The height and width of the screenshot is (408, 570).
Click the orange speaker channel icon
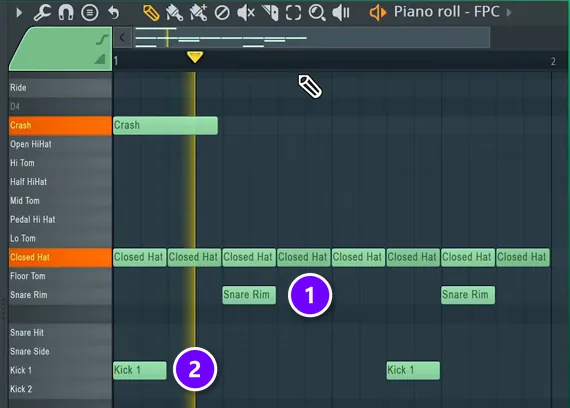378,13
